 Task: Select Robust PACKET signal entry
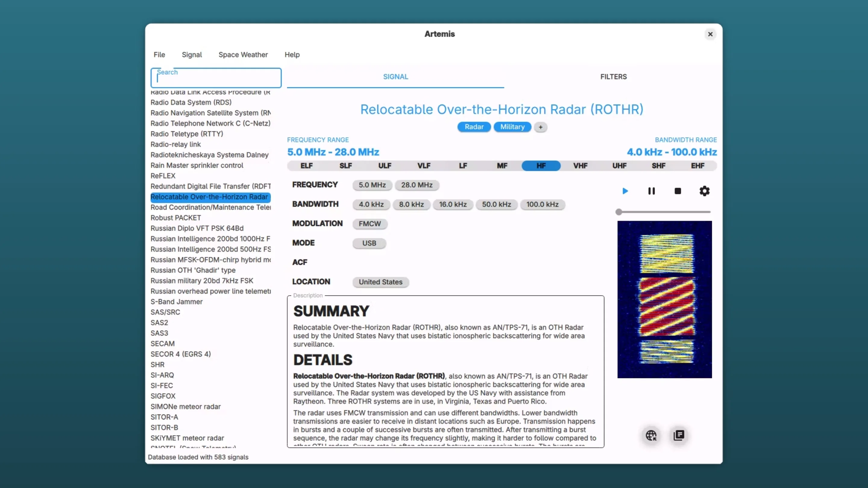pos(211,217)
